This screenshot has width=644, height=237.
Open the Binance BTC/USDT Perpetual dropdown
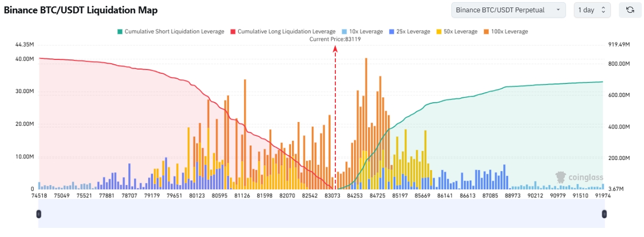[x=509, y=10]
